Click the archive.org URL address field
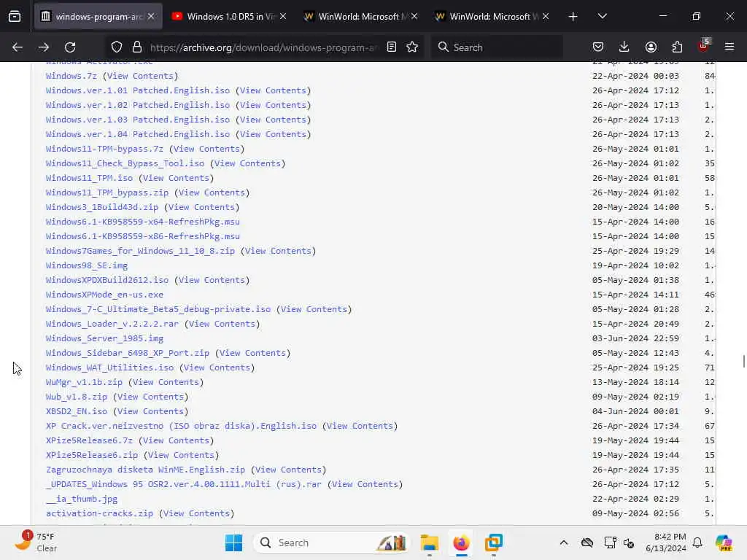The height and width of the screenshot is (560, 747). pos(264,47)
